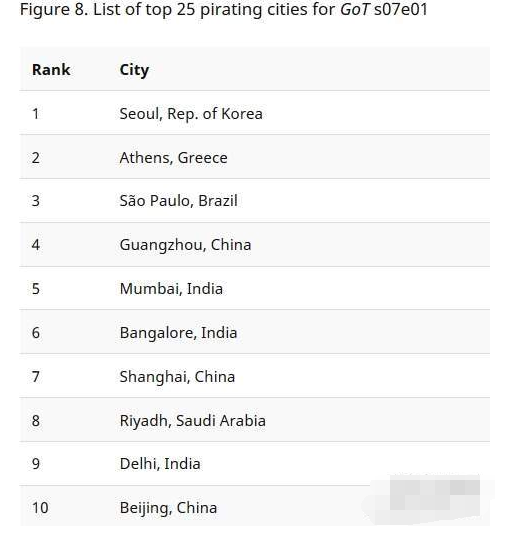
Task: Click rank number 1 in table
Action: pyautogui.click(x=36, y=114)
